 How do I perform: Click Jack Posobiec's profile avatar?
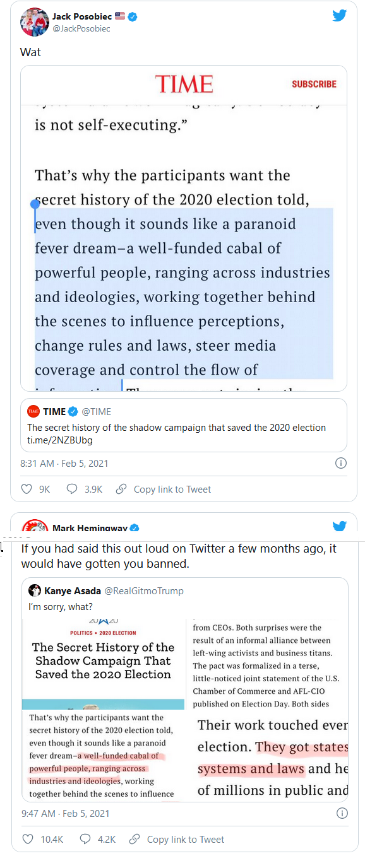pos(34,21)
